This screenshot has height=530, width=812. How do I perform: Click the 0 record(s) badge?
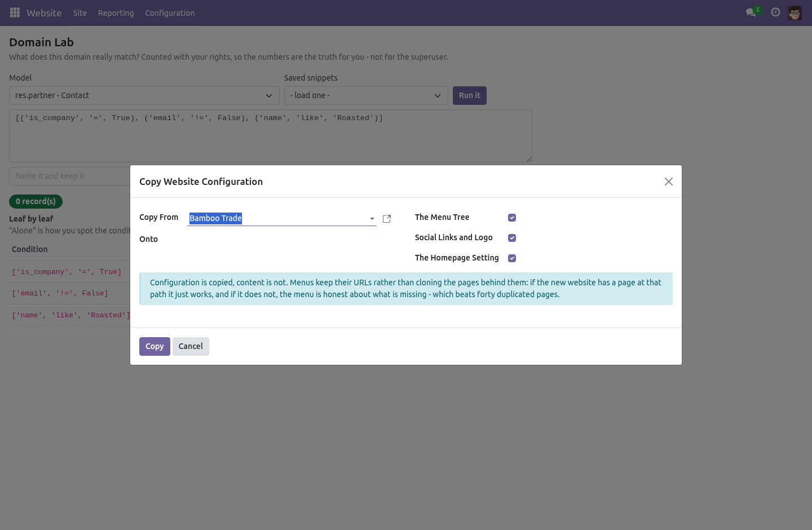point(36,201)
